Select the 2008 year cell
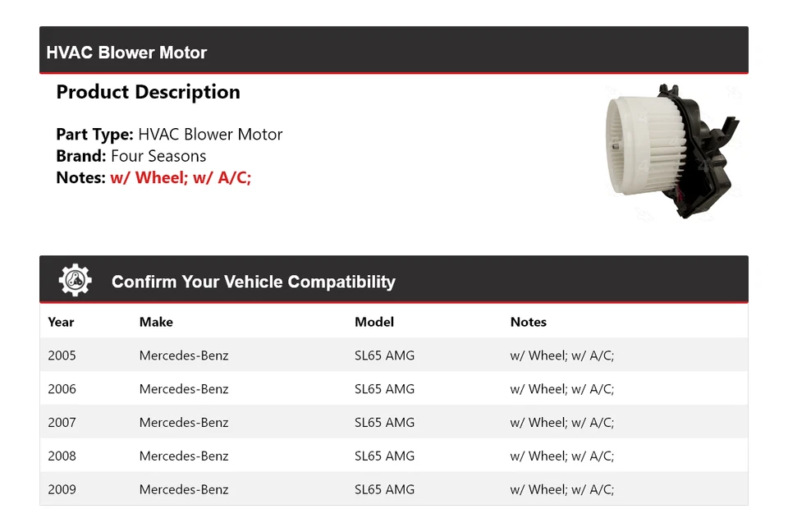This screenshot has width=788, height=532. 62,456
